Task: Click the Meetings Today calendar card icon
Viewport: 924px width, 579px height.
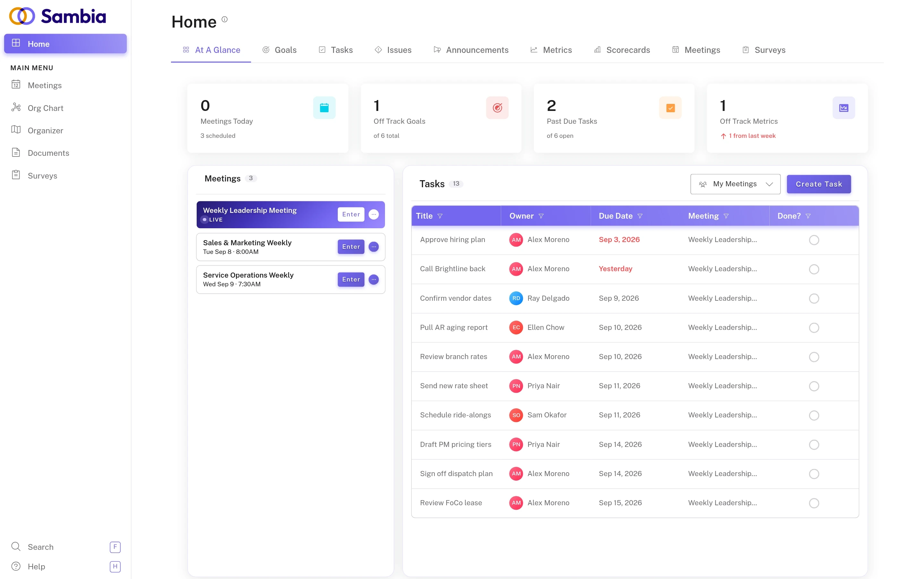Action: click(x=324, y=108)
